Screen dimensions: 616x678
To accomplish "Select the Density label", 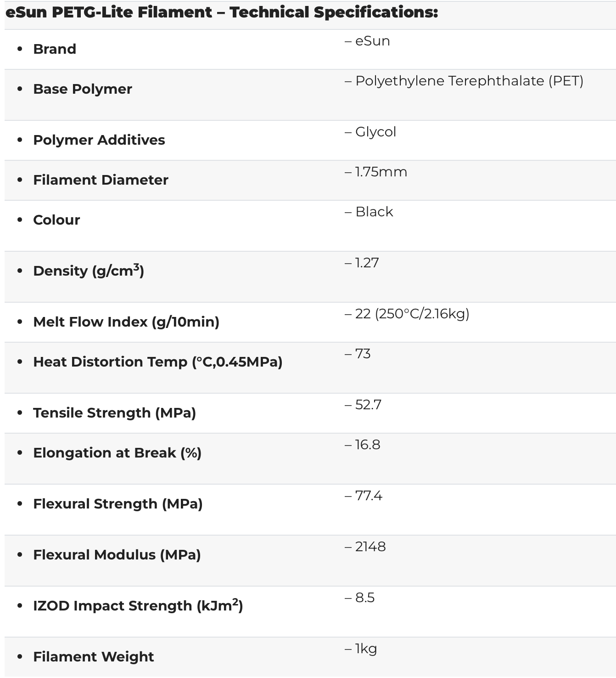I will point(89,271).
